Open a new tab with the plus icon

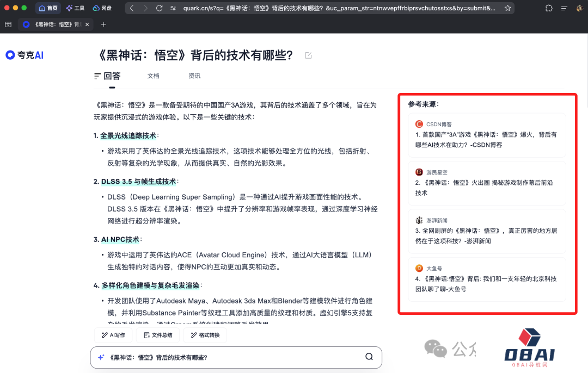coord(103,24)
